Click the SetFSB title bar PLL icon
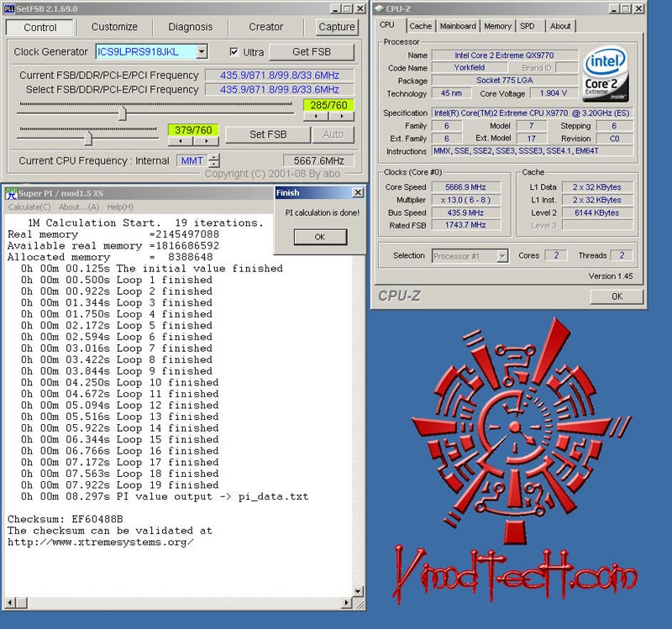The image size is (672, 629). [9, 8]
